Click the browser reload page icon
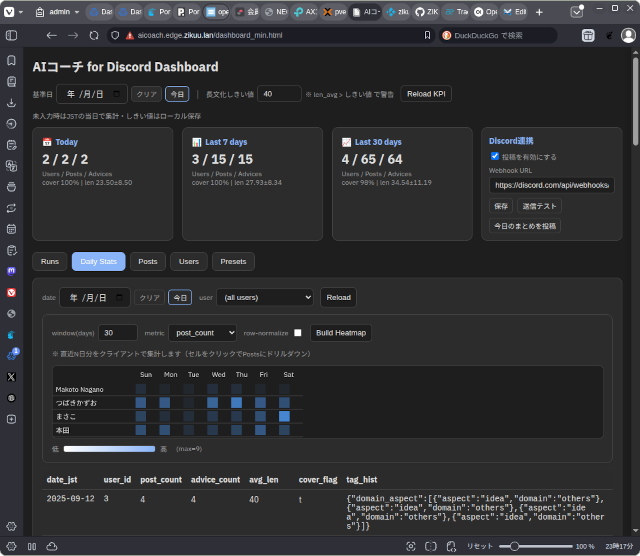The width and height of the screenshot is (640, 556). pyautogui.click(x=94, y=35)
